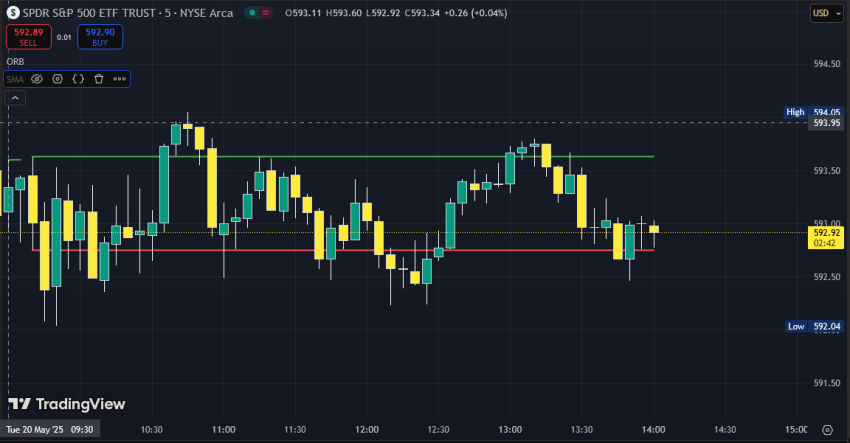Click the 10:30 time axis label
This screenshot has width=850, height=443.
(x=152, y=430)
